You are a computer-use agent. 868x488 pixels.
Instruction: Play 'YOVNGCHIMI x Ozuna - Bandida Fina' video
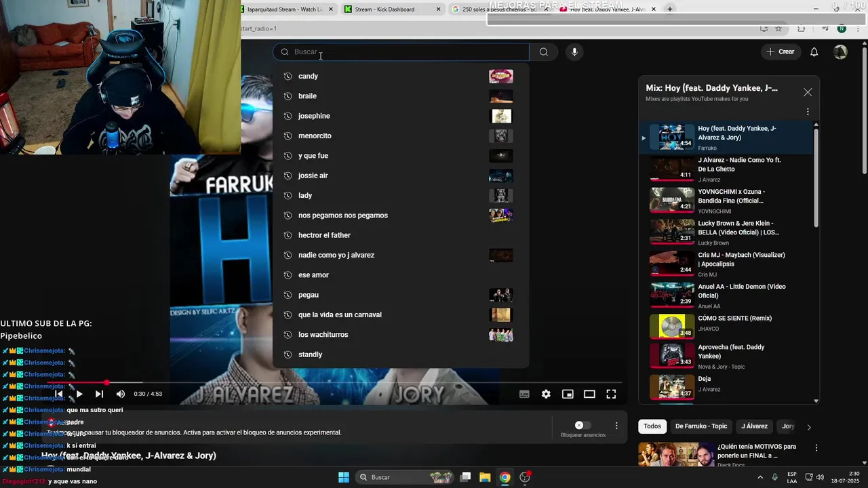[727, 201]
